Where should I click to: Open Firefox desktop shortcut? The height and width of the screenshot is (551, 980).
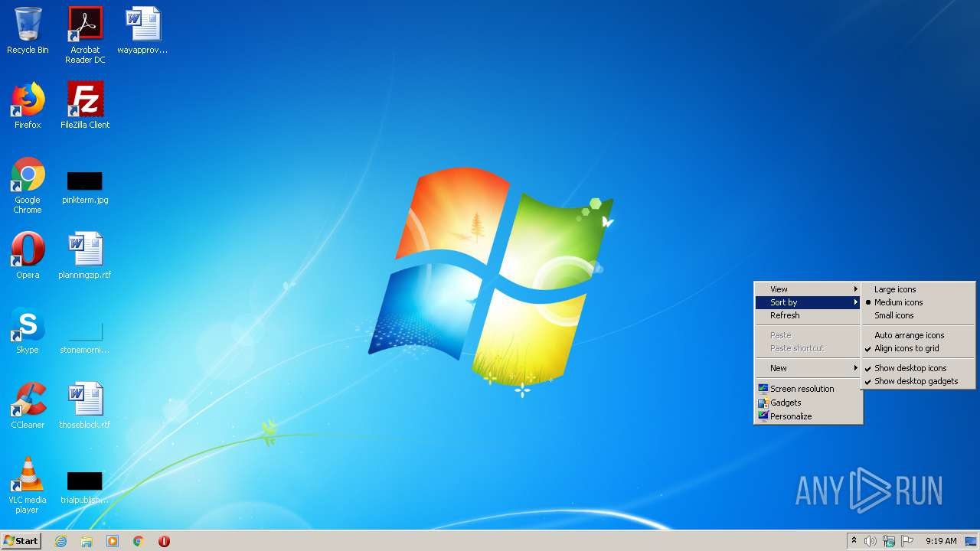click(x=28, y=106)
